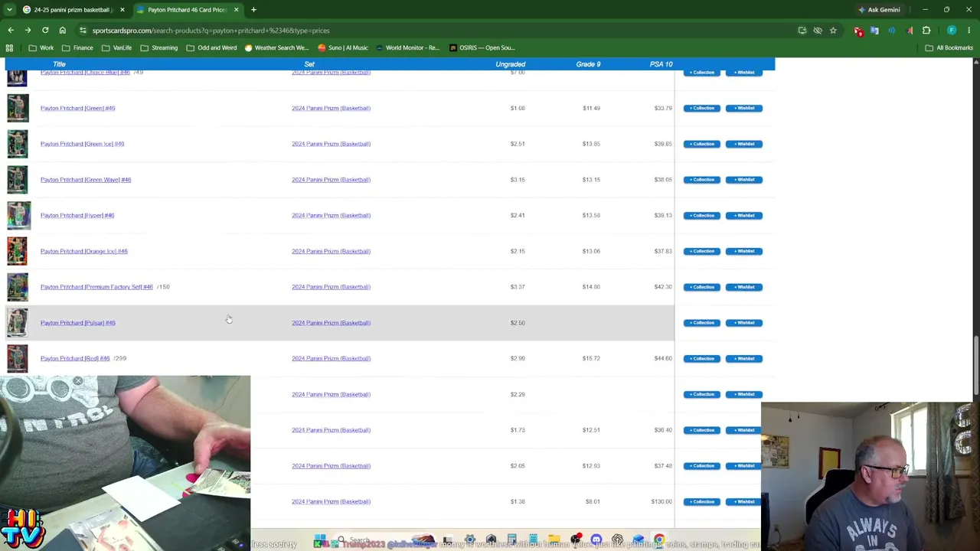Open a new browser tab

point(253,10)
